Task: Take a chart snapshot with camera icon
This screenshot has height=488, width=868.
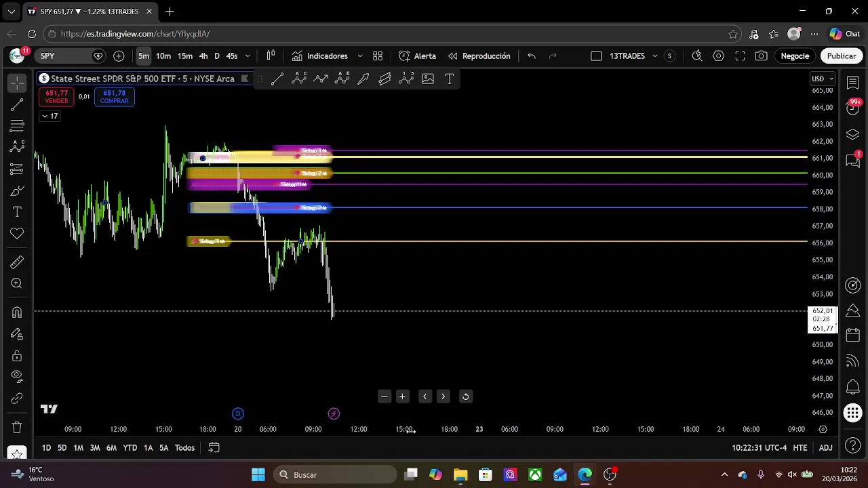Action: pos(762,56)
